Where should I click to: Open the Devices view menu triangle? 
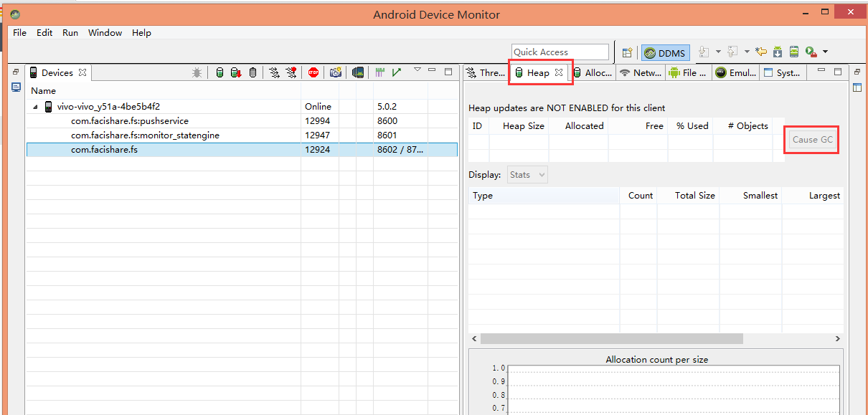click(417, 70)
